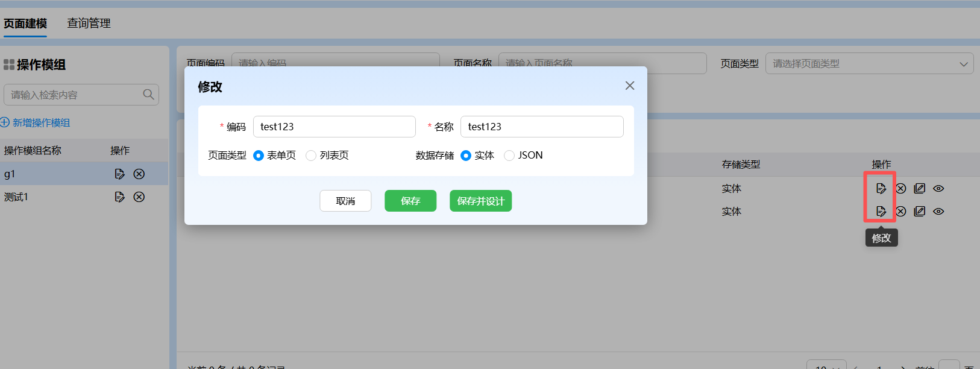Choose 表单页 page type radio
The height and width of the screenshot is (369, 980).
tap(259, 156)
